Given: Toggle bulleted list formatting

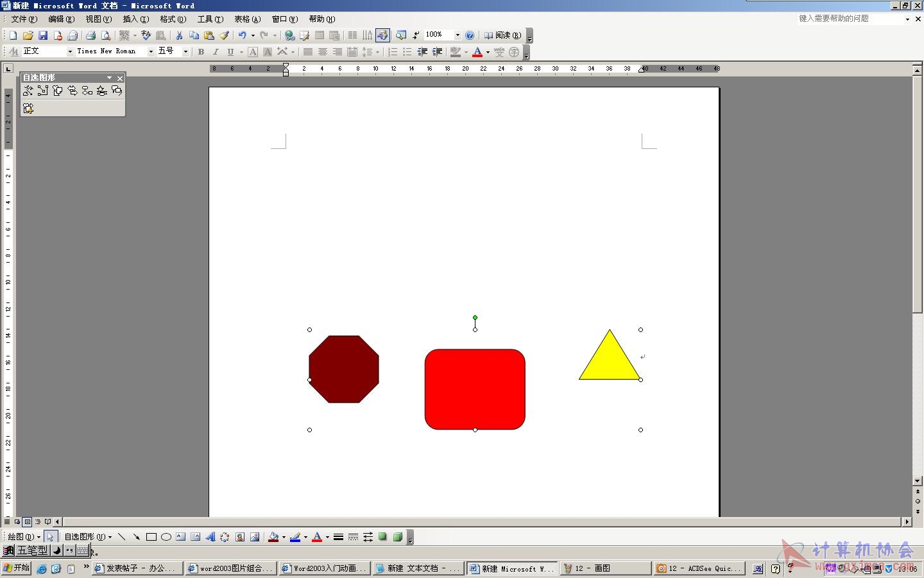Looking at the screenshot, I should (407, 51).
